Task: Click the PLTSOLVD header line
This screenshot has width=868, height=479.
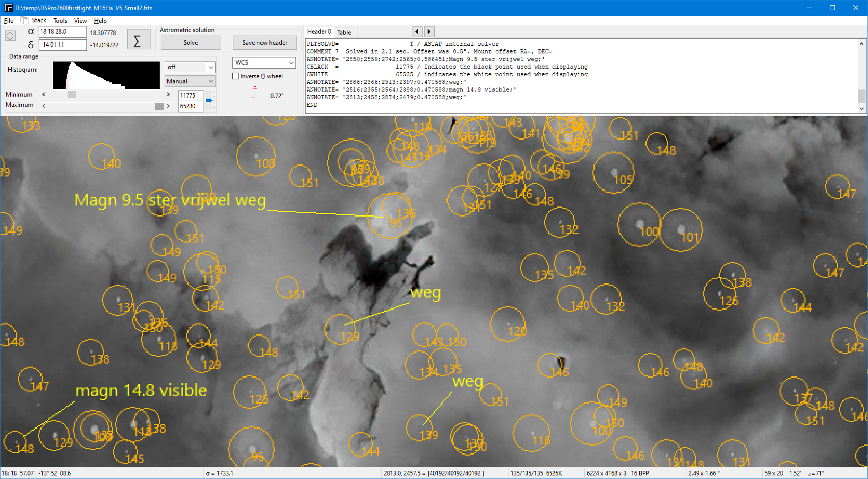Action: coord(403,44)
